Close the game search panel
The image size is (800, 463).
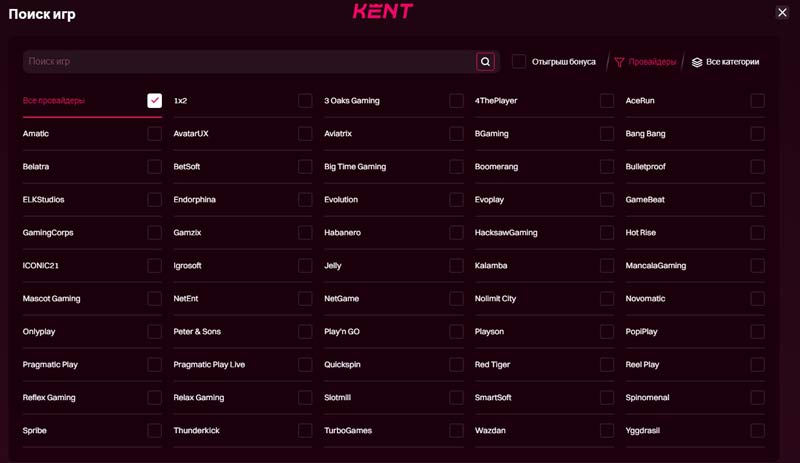point(782,12)
